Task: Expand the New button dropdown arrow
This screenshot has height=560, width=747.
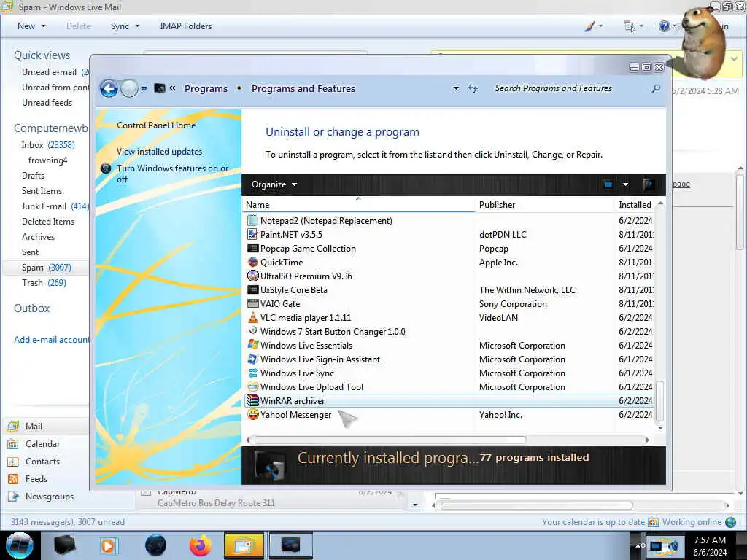Action: click(x=43, y=26)
